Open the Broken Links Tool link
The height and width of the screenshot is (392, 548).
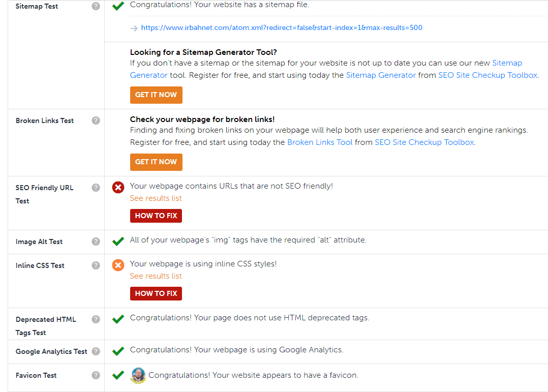pyautogui.click(x=320, y=142)
